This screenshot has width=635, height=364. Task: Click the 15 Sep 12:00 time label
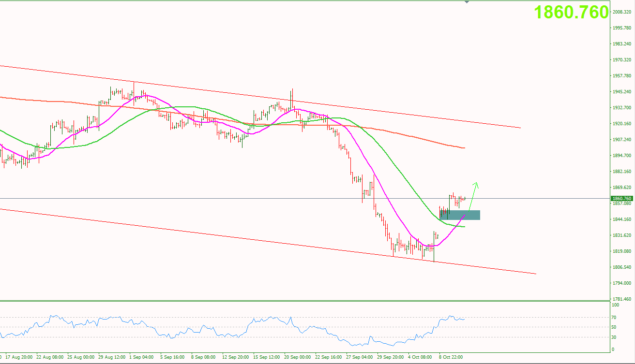coord(267,357)
